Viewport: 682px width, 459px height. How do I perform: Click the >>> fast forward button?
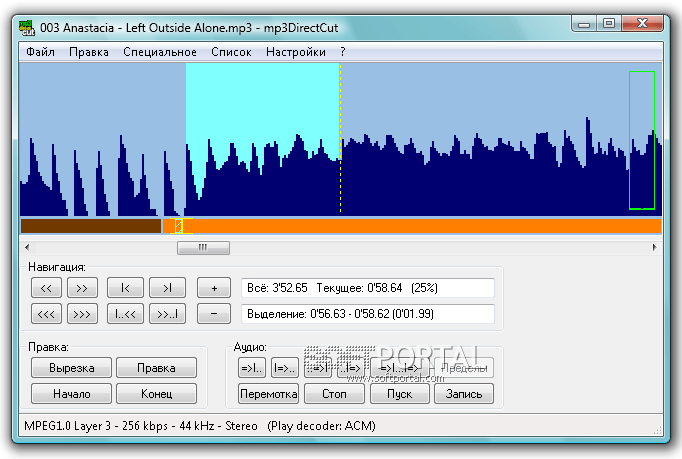(x=82, y=314)
